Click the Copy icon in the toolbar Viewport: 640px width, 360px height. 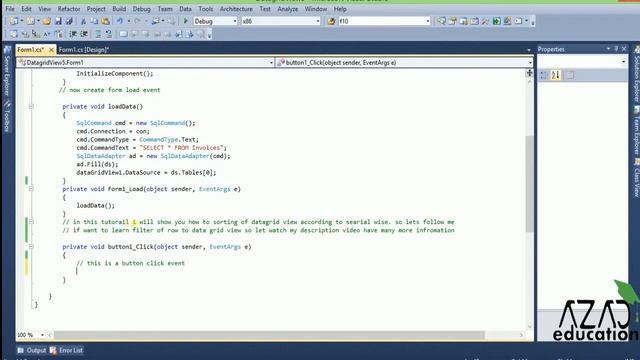[94, 21]
